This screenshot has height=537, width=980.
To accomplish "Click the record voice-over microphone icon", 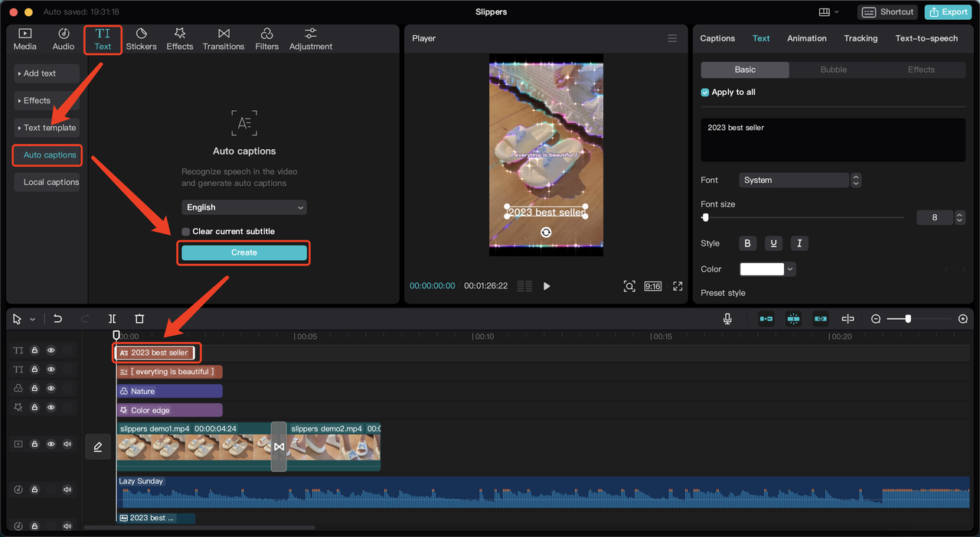I will pyautogui.click(x=727, y=318).
